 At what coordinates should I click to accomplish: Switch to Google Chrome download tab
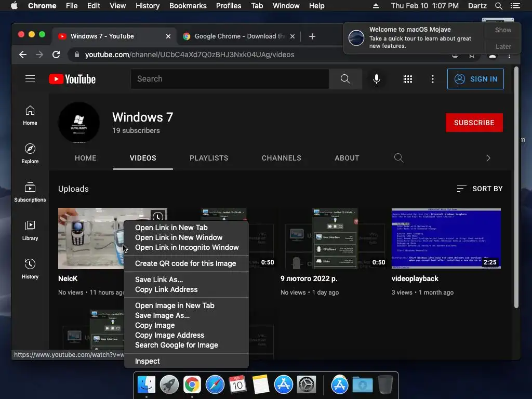[x=238, y=36]
